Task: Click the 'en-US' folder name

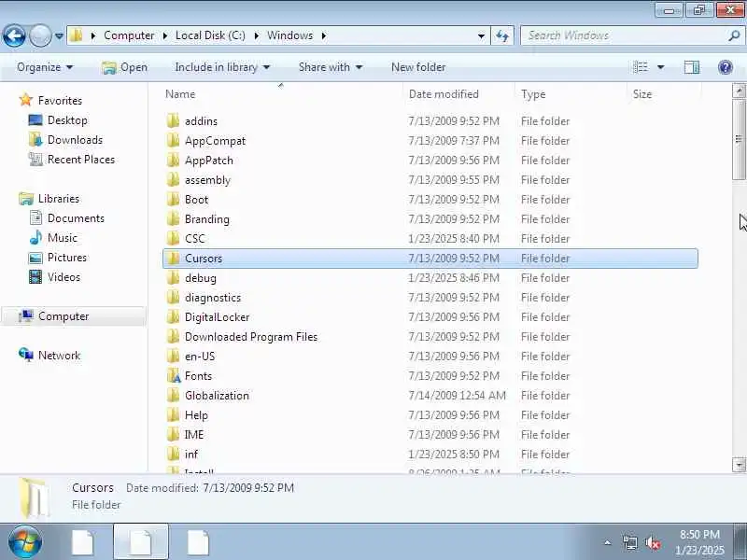Action: 200,357
